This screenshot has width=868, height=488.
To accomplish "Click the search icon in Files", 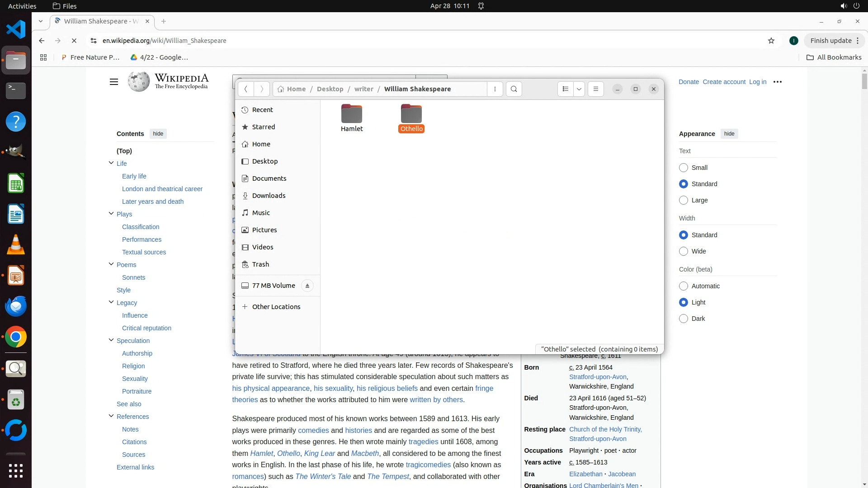I will 514,89.
